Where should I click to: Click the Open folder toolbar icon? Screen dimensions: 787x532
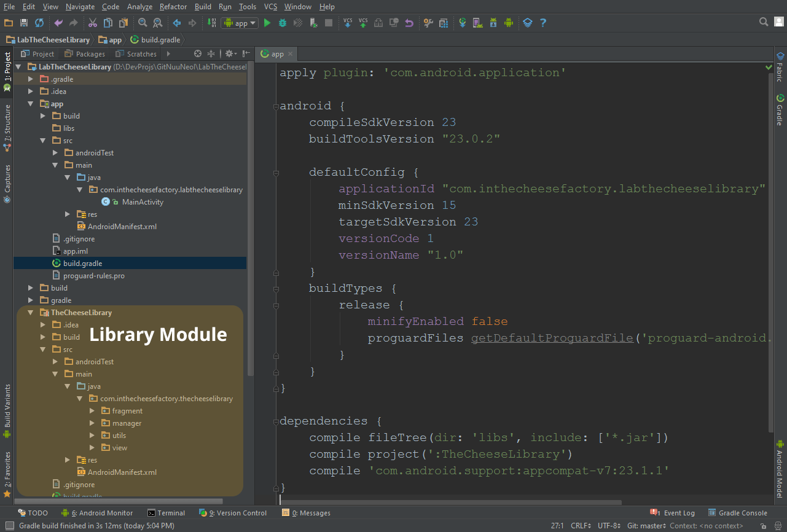pos(8,23)
